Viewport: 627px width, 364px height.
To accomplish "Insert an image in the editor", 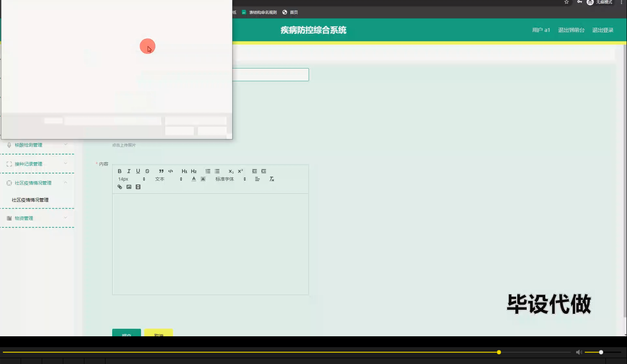I will 129,187.
